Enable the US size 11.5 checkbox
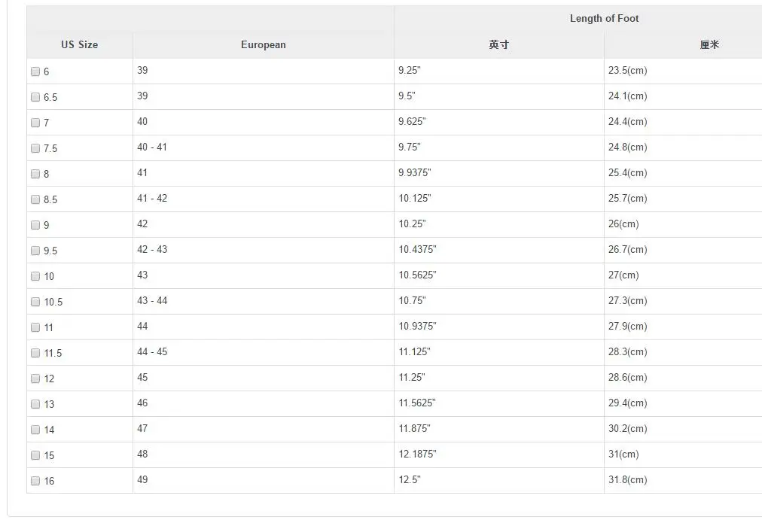The image size is (762, 532). pos(35,353)
